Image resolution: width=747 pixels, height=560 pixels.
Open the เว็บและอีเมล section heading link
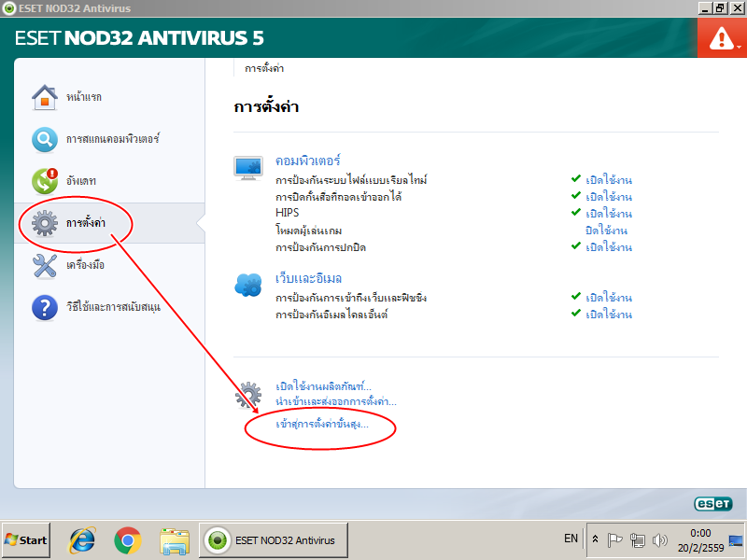click(x=309, y=278)
